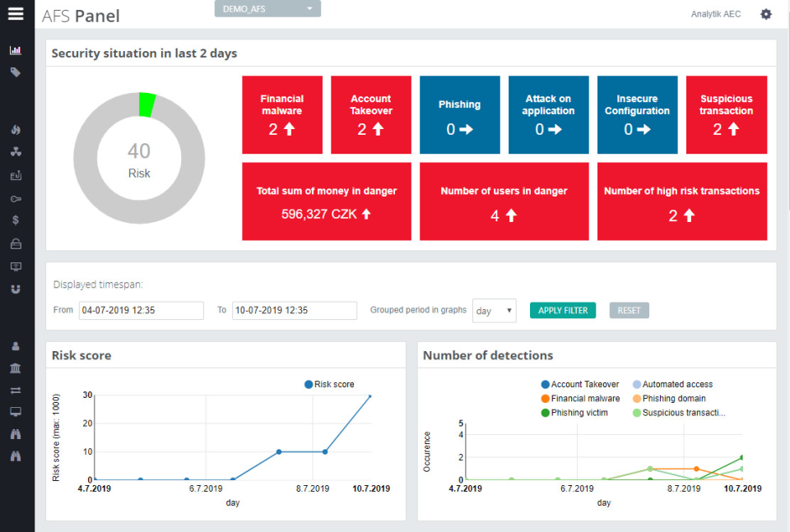This screenshot has height=532, width=790.
Task: Open the plain monitor sidebar icon
Action: pos(16,412)
